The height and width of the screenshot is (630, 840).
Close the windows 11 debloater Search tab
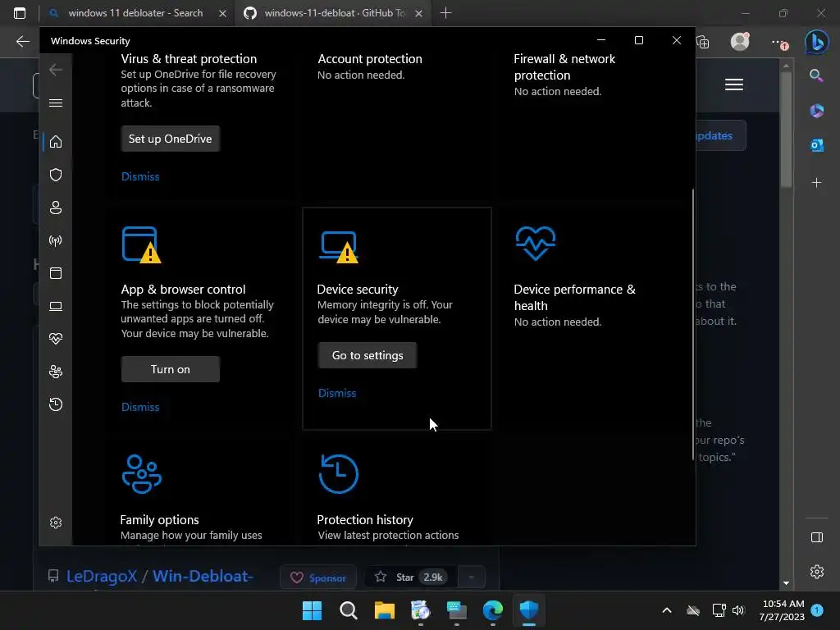point(222,13)
